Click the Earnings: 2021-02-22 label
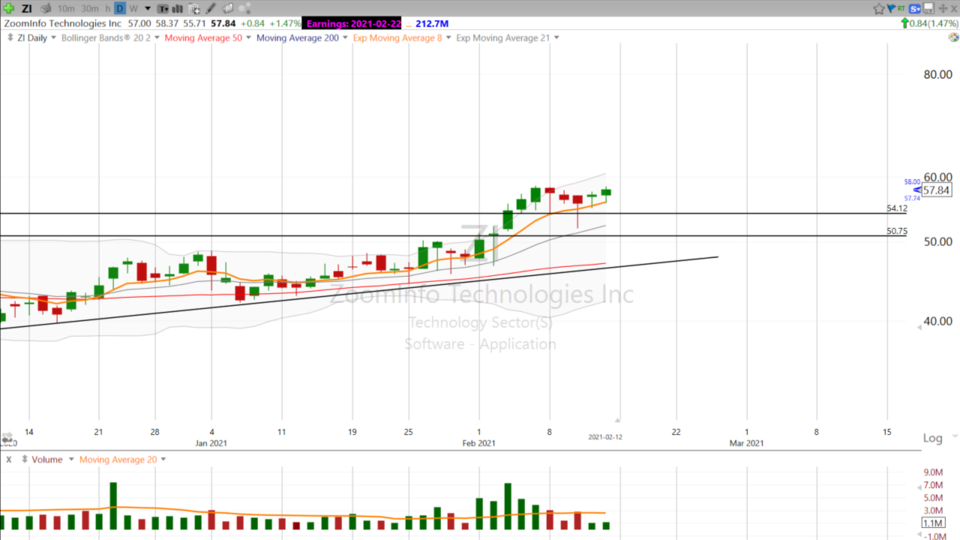 click(353, 23)
